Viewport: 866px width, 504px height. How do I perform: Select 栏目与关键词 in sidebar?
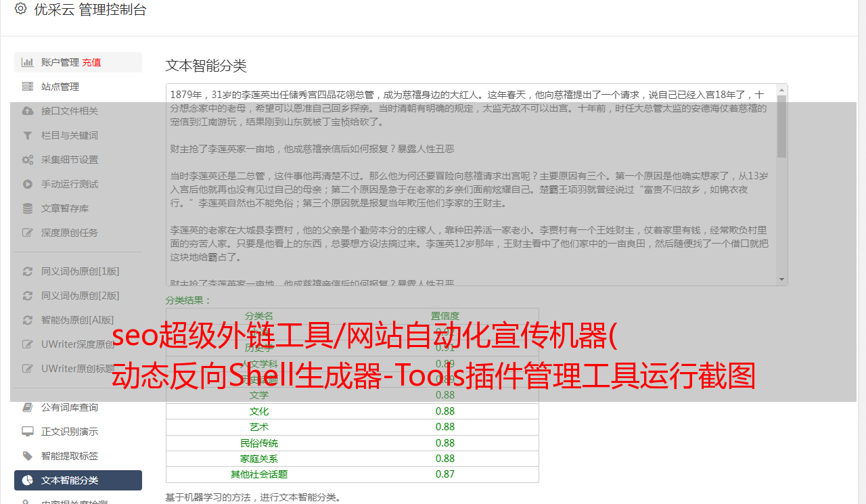coord(78,135)
